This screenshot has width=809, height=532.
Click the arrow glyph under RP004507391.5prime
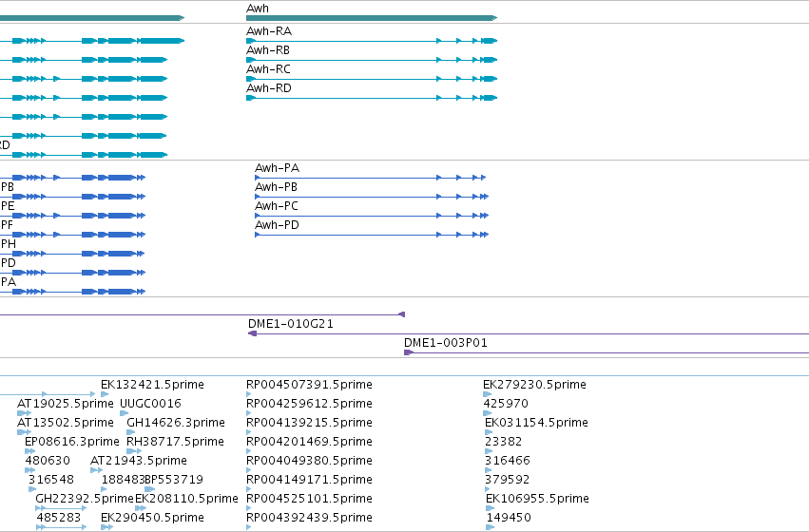[x=249, y=394]
